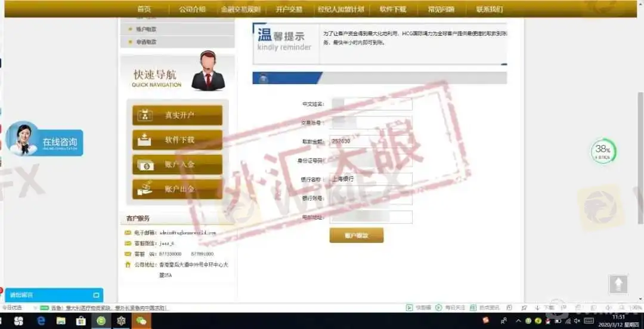Click the 温馨提示 kindly reminder banner
This screenshot has width=644, height=329.
click(x=380, y=44)
